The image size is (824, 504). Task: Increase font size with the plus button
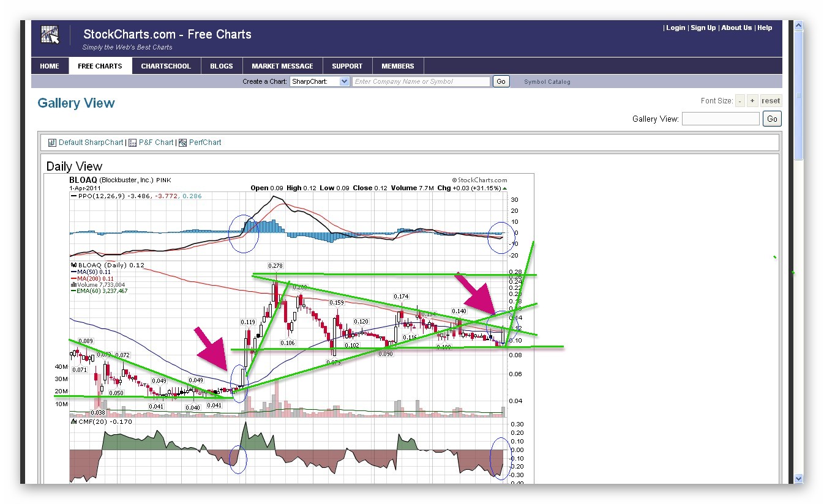pyautogui.click(x=752, y=101)
